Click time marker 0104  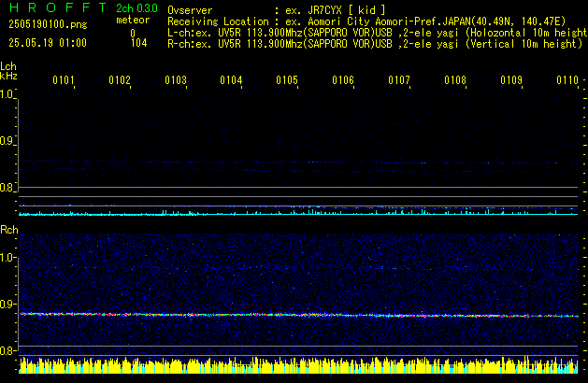pos(231,80)
